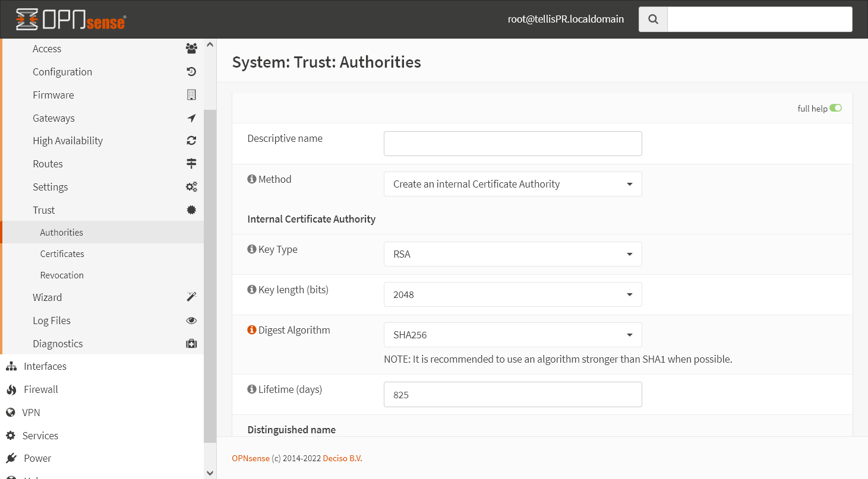Viewport: 868px width, 479px height.
Task: Click the Settings gears icon
Action: 191,186
